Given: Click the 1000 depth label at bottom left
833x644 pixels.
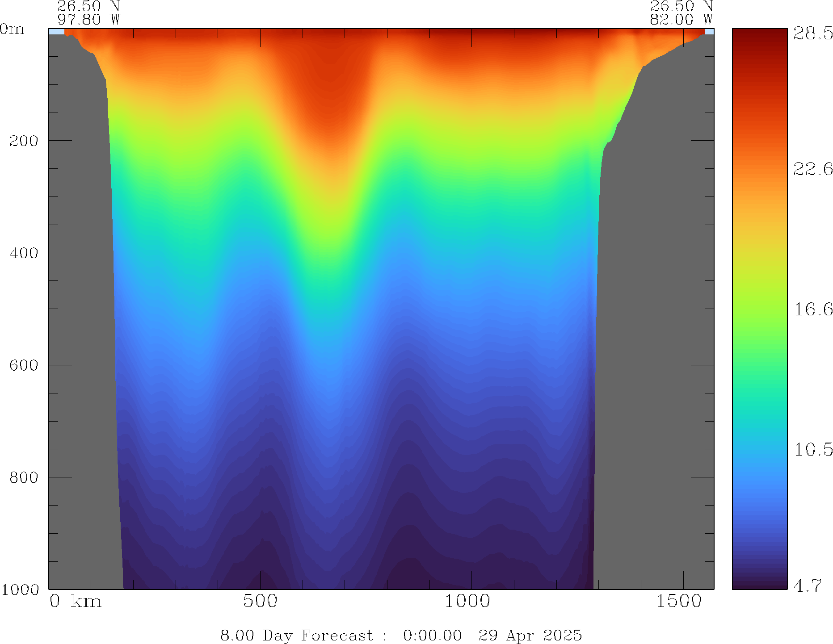Looking at the screenshot, I should click(20, 590).
